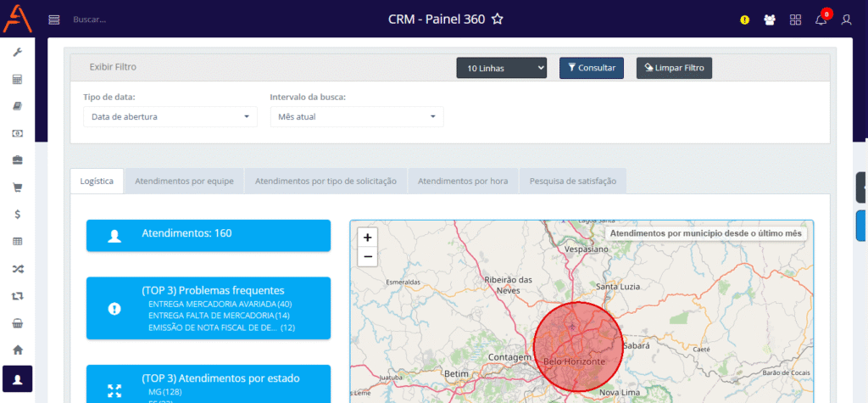Open the four-squares apps grid icon
The height and width of the screenshot is (403, 868).
(795, 20)
